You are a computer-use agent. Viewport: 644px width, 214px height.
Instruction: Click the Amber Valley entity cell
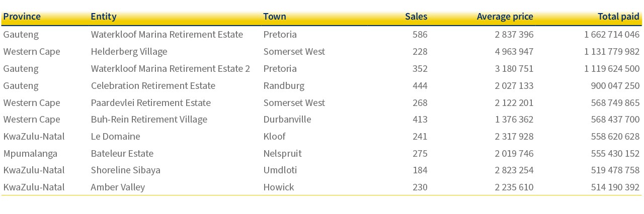[118, 187]
